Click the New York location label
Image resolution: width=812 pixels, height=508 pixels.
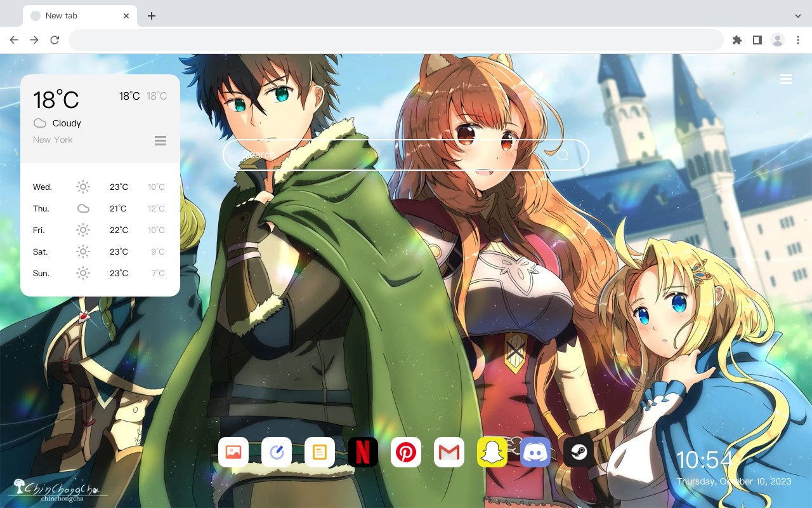[x=53, y=140]
